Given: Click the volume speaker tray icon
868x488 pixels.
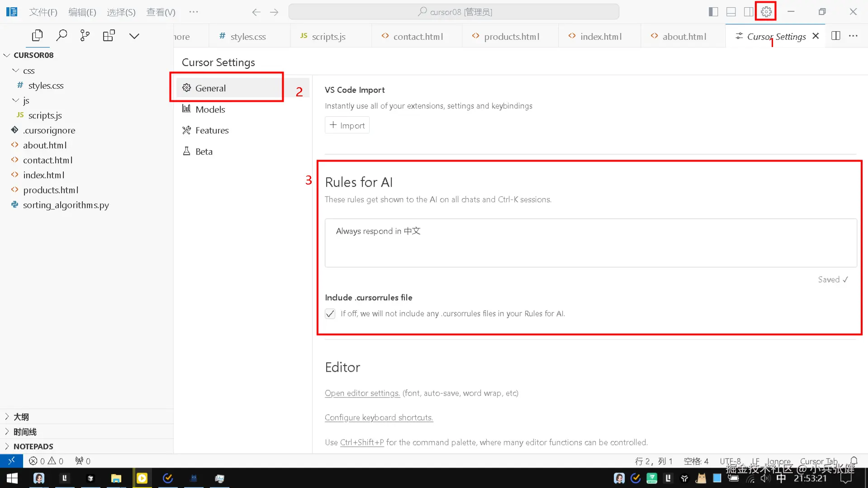Looking at the screenshot, I should click(765, 479).
